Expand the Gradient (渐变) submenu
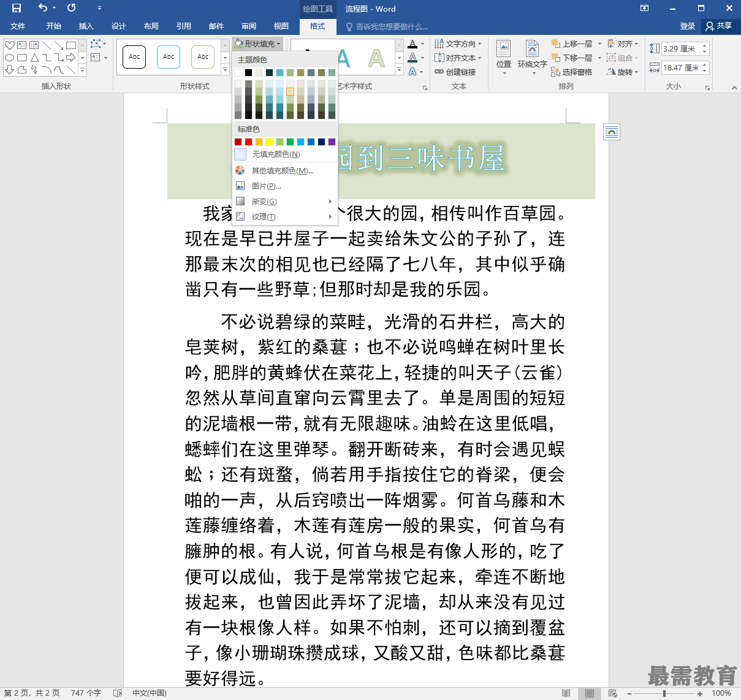Image resolution: width=741 pixels, height=700 pixels. click(285, 201)
